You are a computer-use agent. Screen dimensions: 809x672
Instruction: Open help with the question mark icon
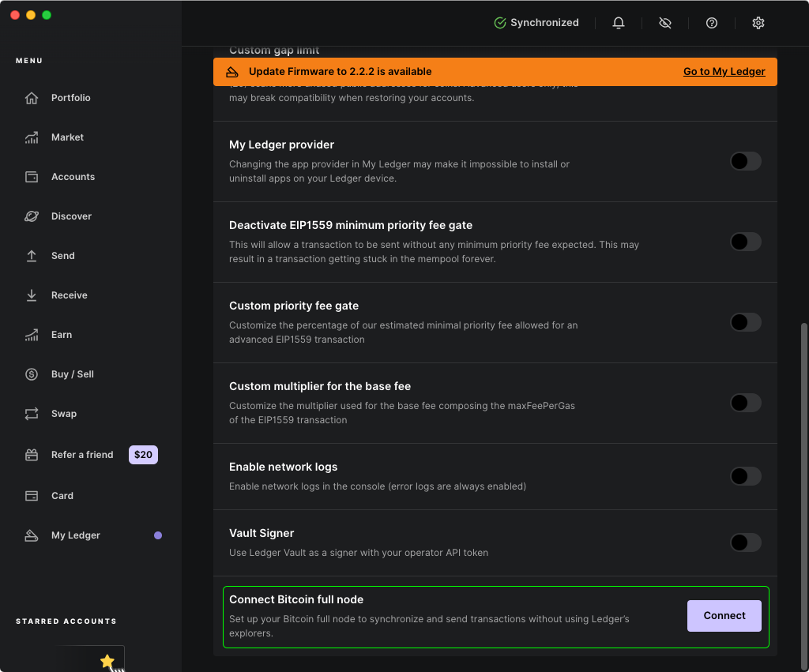pos(712,23)
